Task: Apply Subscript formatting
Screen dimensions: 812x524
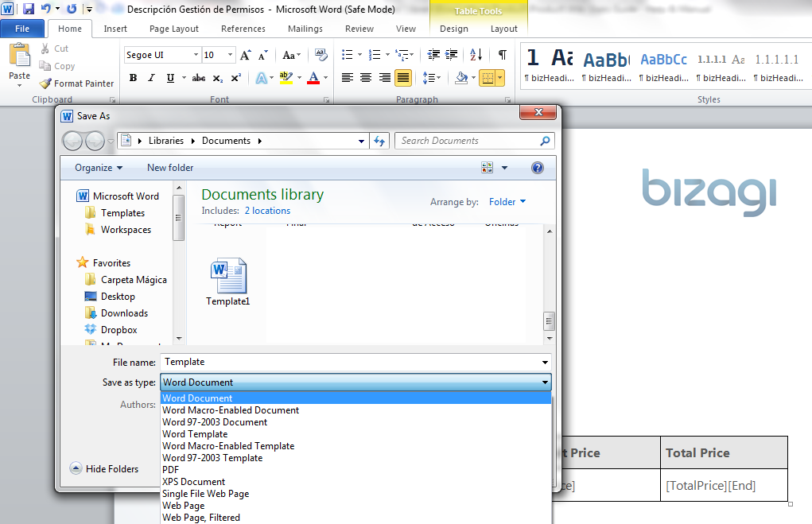Action: pyautogui.click(x=218, y=78)
